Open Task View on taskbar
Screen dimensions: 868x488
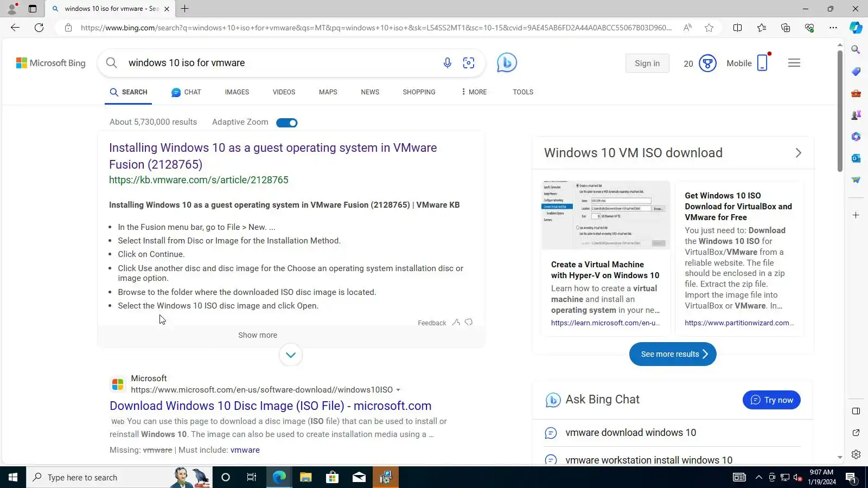pyautogui.click(x=252, y=477)
